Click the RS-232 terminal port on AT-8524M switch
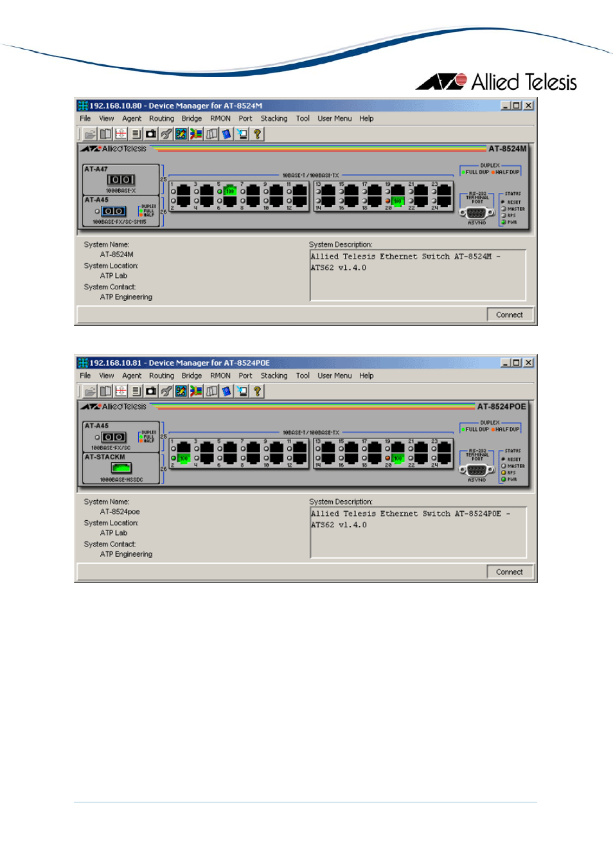 point(476,213)
